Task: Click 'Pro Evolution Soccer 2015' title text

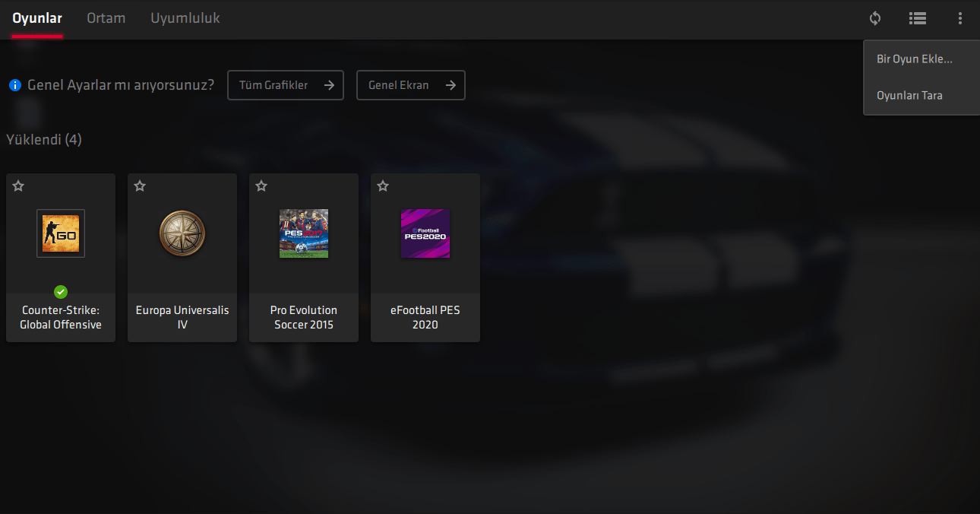Action: tap(304, 318)
